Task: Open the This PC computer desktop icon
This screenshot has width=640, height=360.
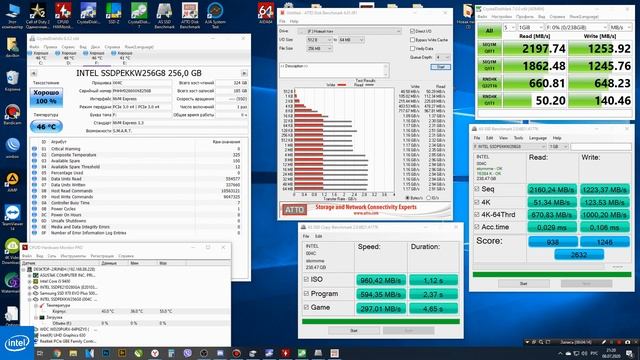Action: (x=12, y=16)
